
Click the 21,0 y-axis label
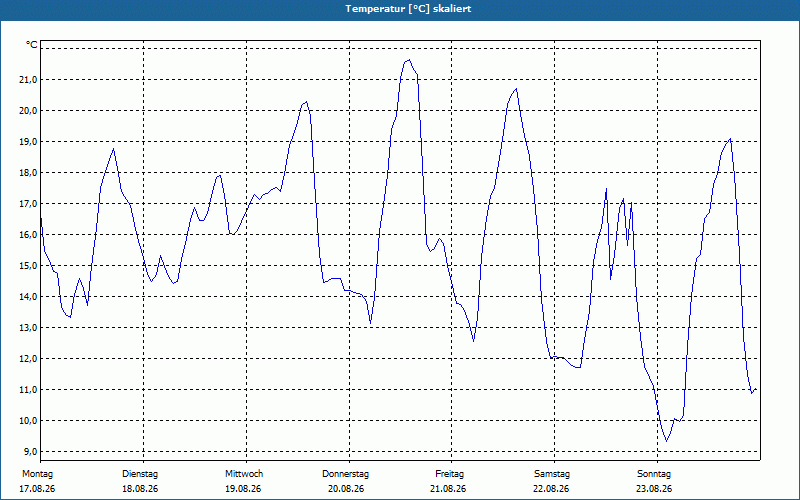click(x=28, y=80)
